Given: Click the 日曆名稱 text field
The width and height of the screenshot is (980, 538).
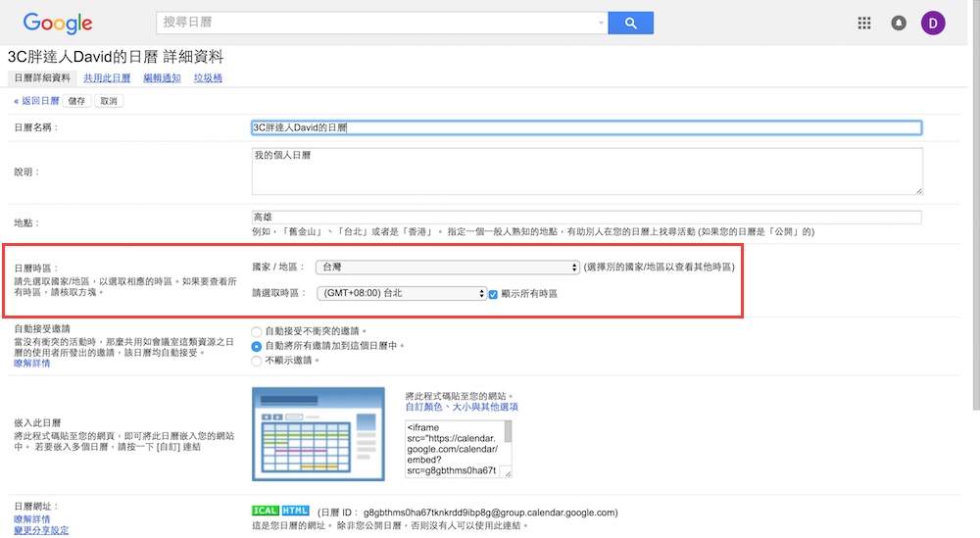Looking at the screenshot, I should point(586,127).
